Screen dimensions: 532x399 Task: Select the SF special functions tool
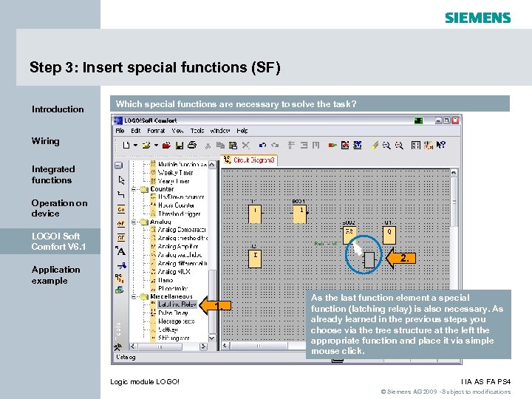[x=121, y=237]
